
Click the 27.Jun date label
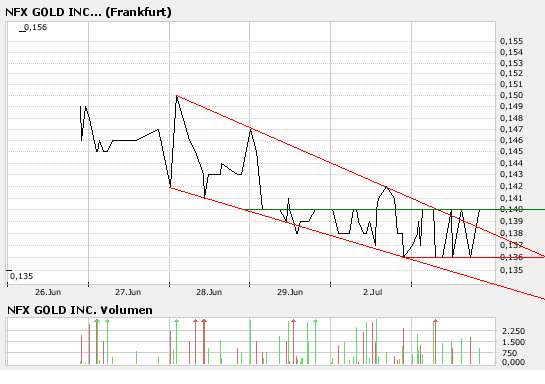(x=128, y=292)
